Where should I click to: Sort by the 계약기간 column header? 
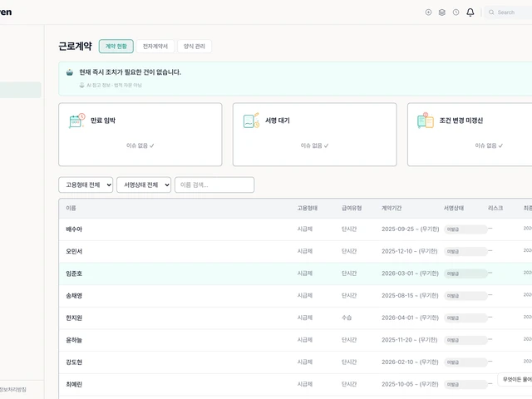[392, 208]
